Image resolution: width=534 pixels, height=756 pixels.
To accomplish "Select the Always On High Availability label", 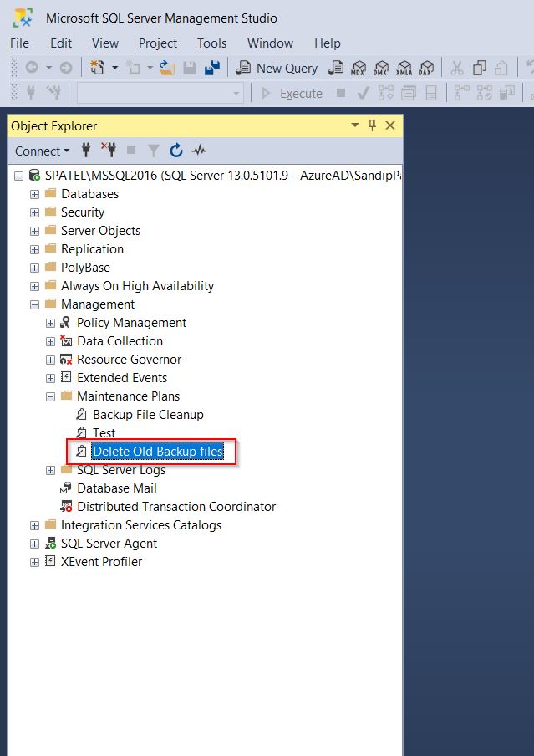I will 137,286.
